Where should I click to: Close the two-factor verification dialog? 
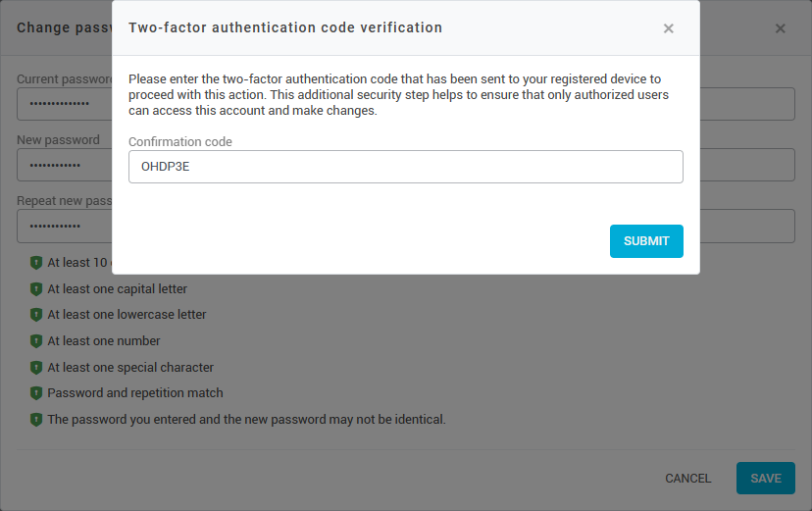668,28
